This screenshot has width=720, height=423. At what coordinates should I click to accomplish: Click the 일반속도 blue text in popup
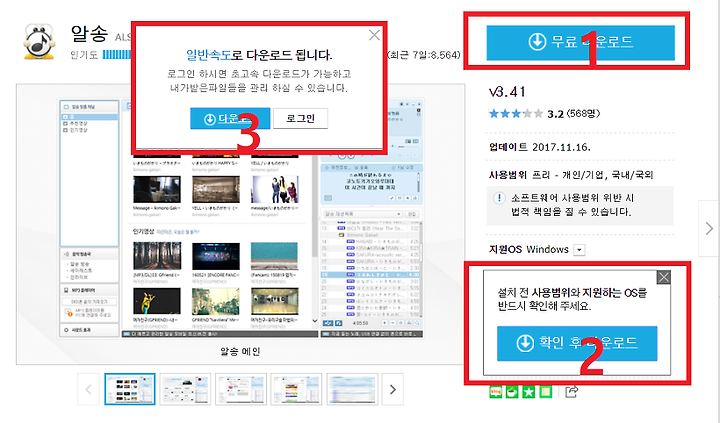point(208,55)
